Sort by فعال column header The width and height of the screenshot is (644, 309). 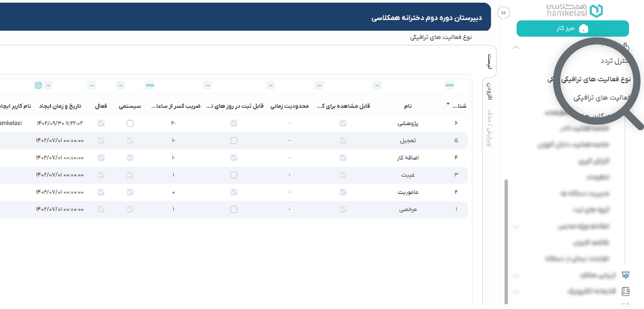pos(101,106)
